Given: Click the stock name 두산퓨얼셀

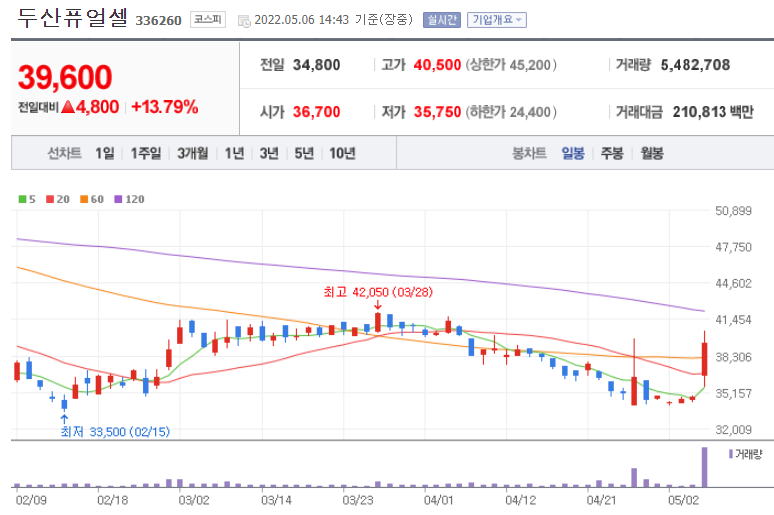Looking at the screenshot, I should tap(73, 18).
